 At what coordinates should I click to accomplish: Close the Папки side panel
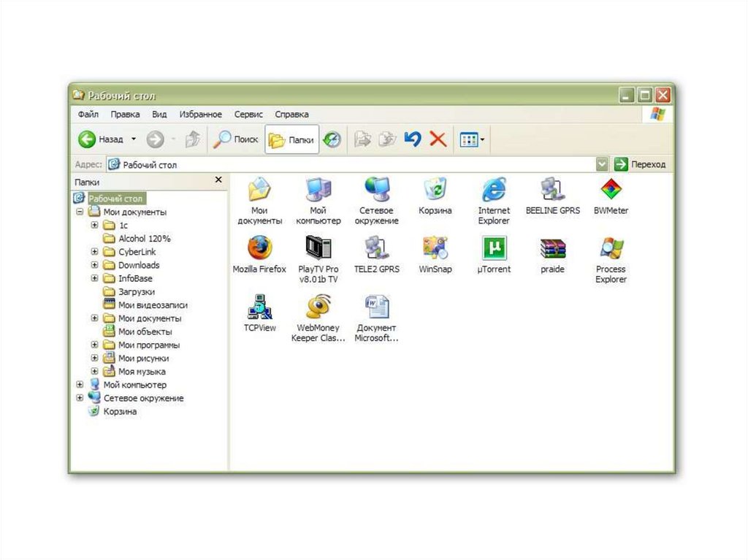point(218,180)
